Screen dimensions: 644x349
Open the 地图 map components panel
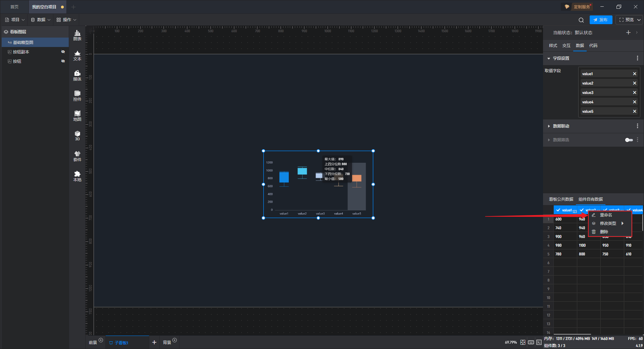(x=77, y=116)
